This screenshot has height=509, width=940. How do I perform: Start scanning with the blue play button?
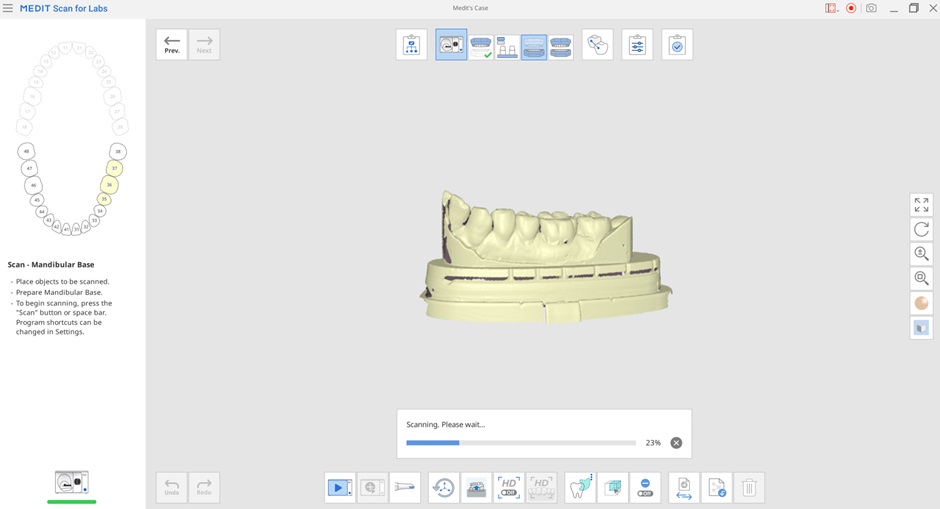[340, 488]
